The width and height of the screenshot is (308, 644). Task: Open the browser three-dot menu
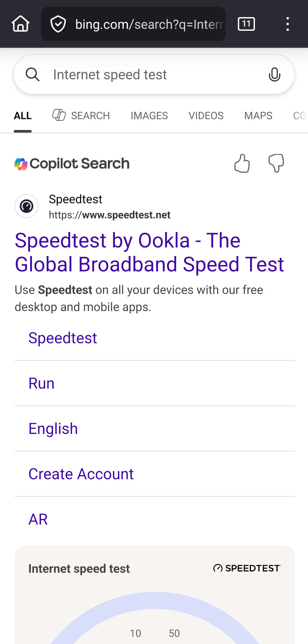point(287,24)
